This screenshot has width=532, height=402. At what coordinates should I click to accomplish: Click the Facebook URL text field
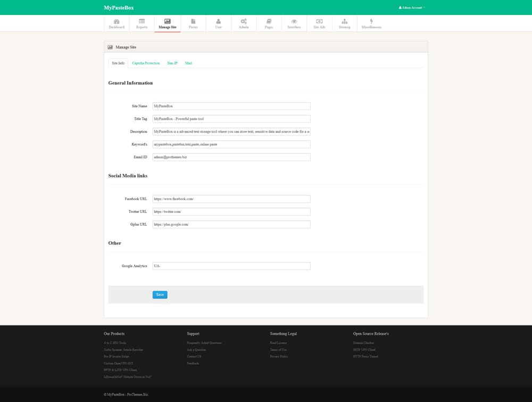click(231, 199)
